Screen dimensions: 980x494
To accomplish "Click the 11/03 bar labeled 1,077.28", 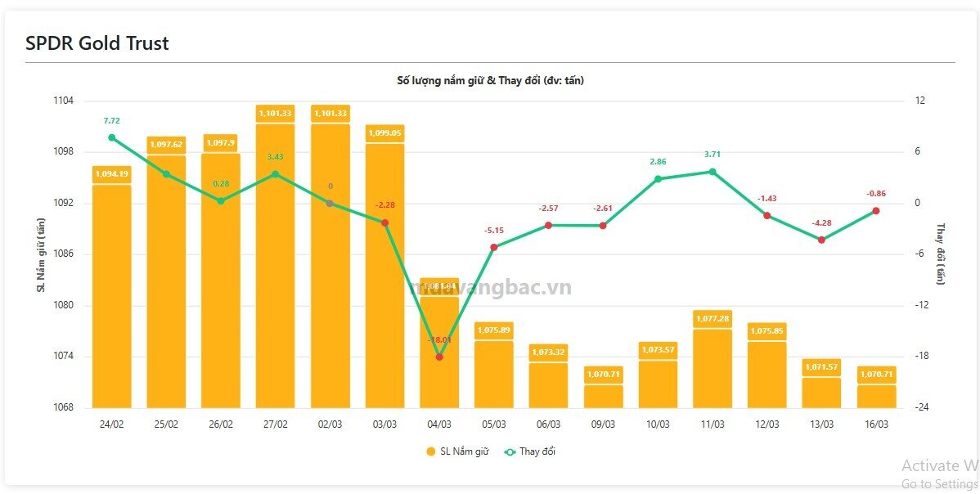I will (x=713, y=369).
